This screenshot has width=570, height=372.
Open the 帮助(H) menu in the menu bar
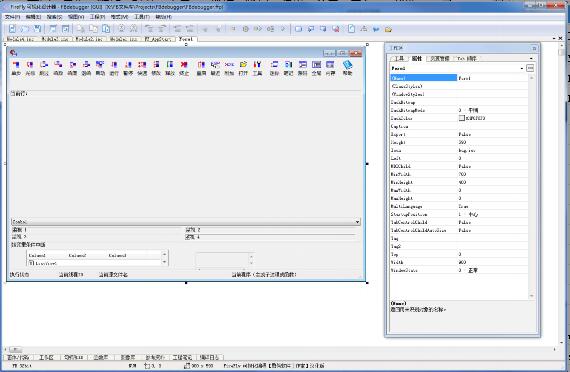(164, 17)
